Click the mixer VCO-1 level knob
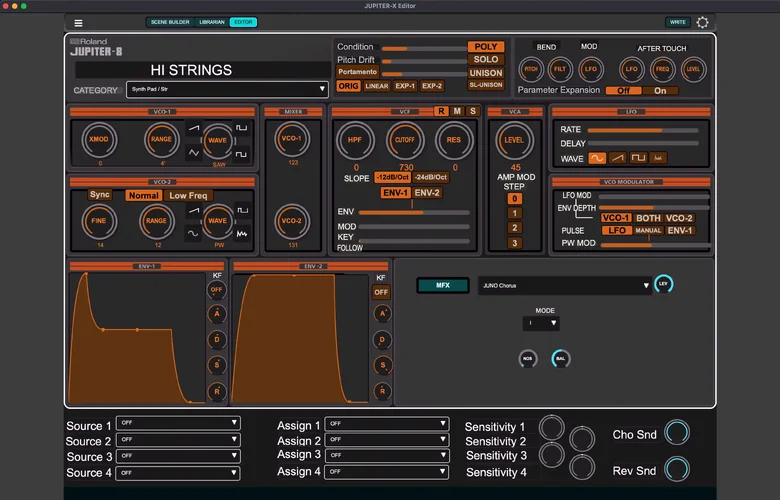 click(x=292, y=139)
